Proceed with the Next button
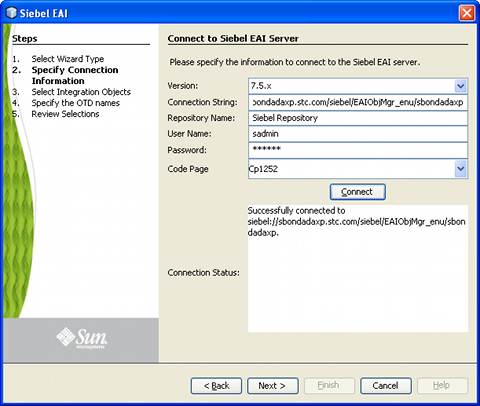 point(273,386)
